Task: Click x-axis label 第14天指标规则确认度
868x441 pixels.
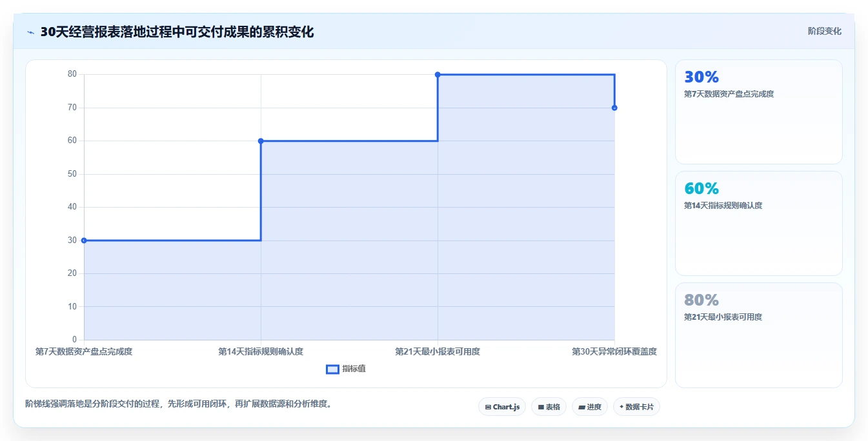Action: click(261, 351)
